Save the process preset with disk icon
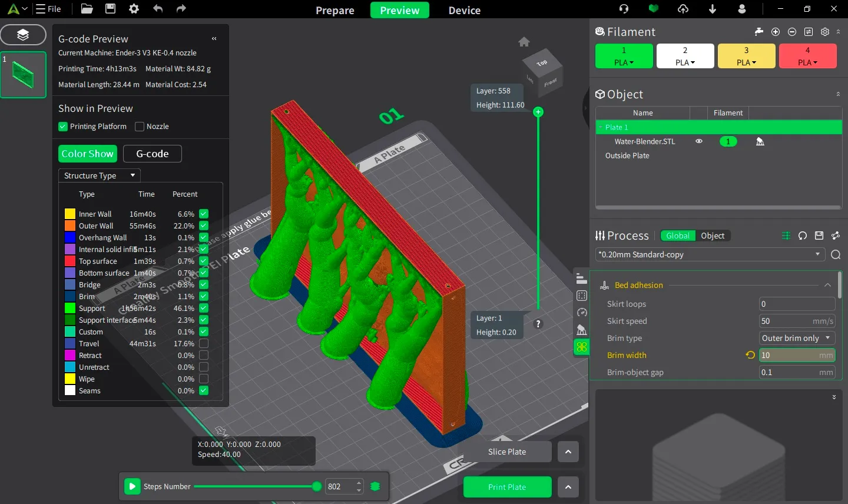 (819, 236)
